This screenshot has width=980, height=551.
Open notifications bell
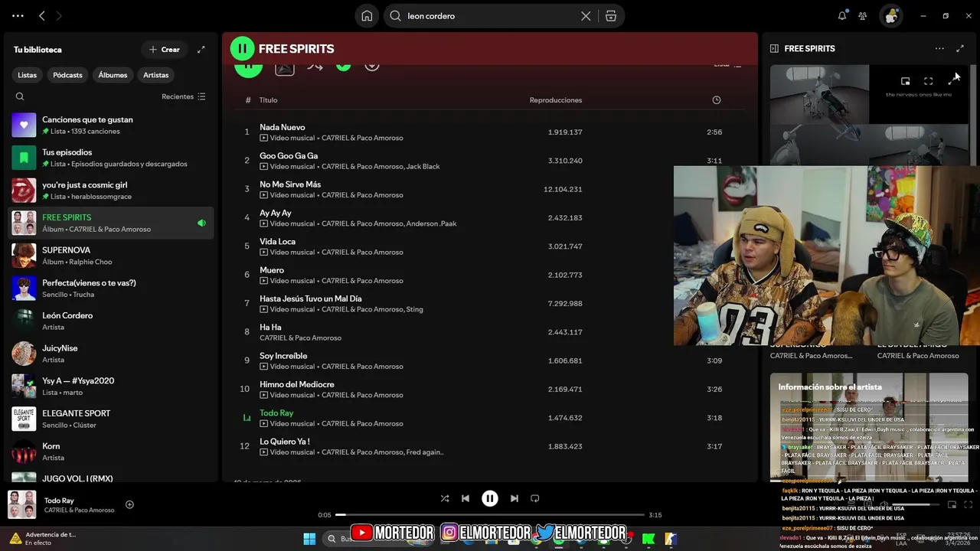tap(842, 15)
